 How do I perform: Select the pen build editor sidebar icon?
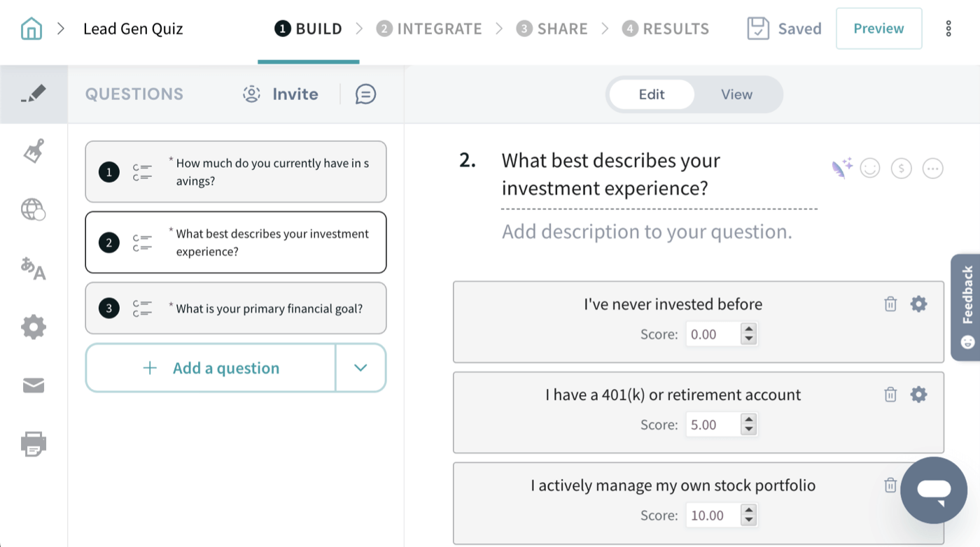[x=34, y=94]
